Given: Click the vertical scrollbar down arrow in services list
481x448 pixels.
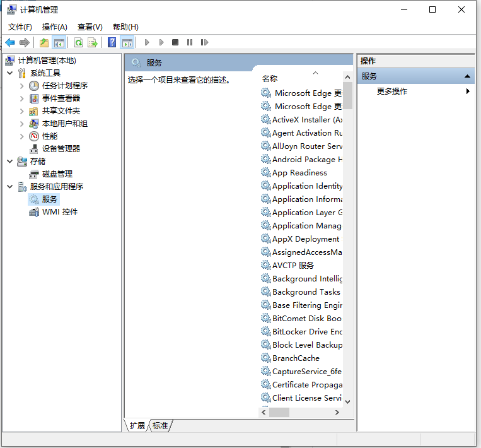Looking at the screenshot, I should point(347,401).
